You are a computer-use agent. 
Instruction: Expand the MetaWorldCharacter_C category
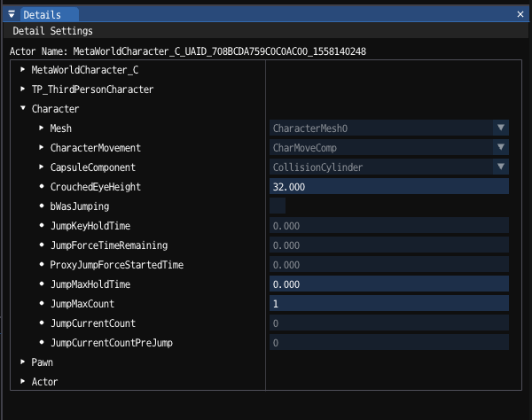[23, 69]
